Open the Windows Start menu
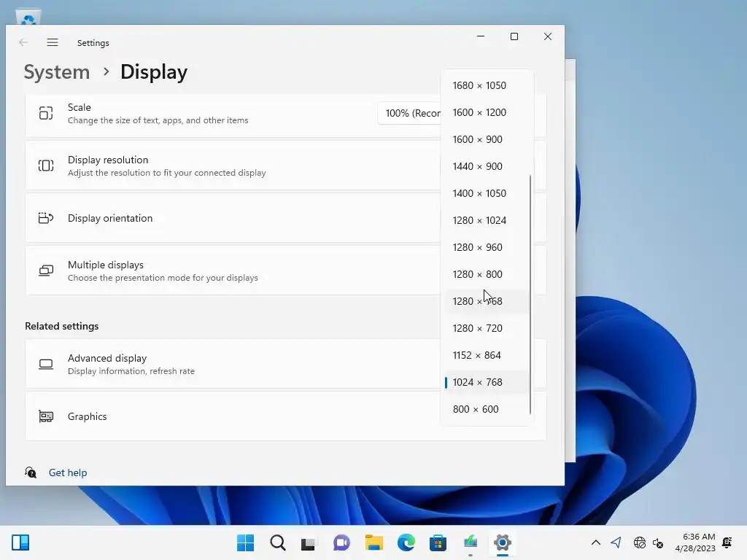747x560 pixels. coord(245,542)
